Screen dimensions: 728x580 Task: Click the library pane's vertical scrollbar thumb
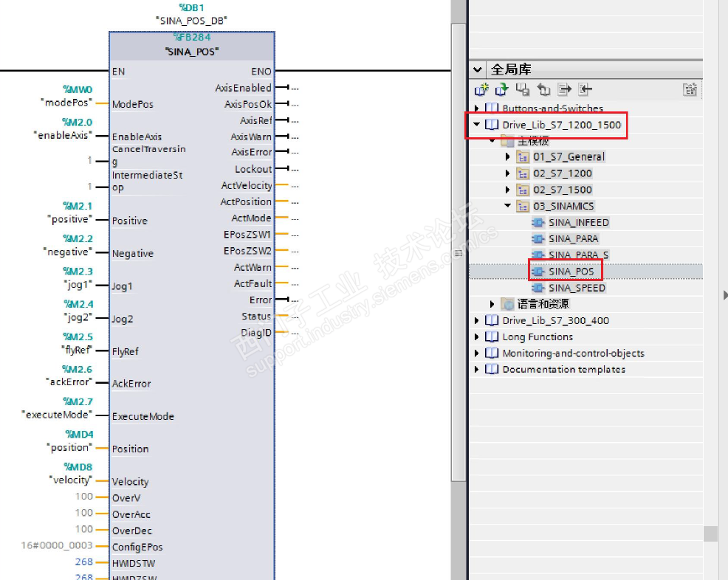coord(710,534)
